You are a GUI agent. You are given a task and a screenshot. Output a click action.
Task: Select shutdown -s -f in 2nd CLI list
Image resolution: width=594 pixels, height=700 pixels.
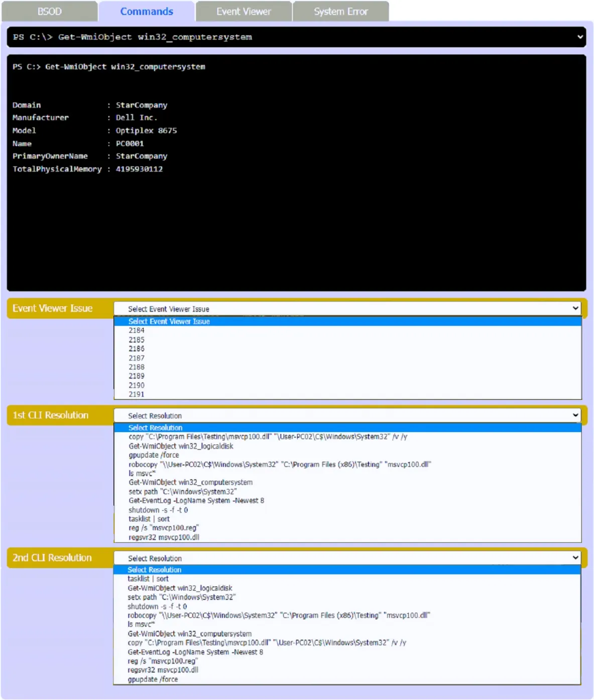point(347,607)
